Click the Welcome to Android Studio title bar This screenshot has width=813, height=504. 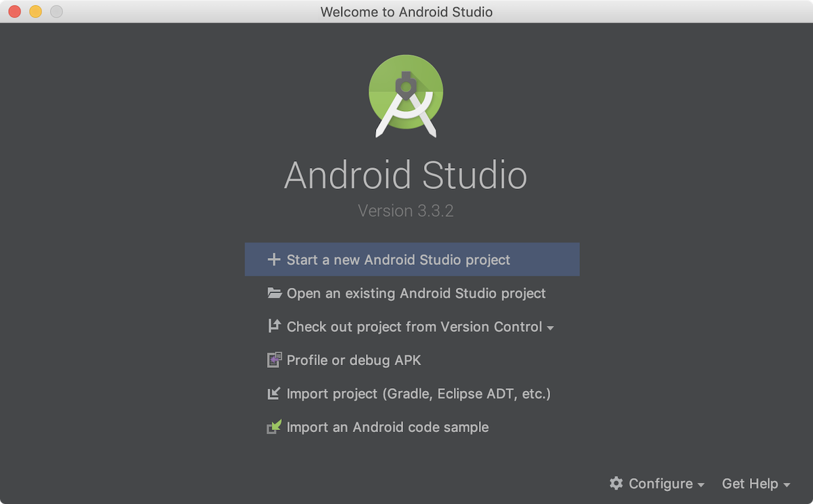click(x=406, y=12)
